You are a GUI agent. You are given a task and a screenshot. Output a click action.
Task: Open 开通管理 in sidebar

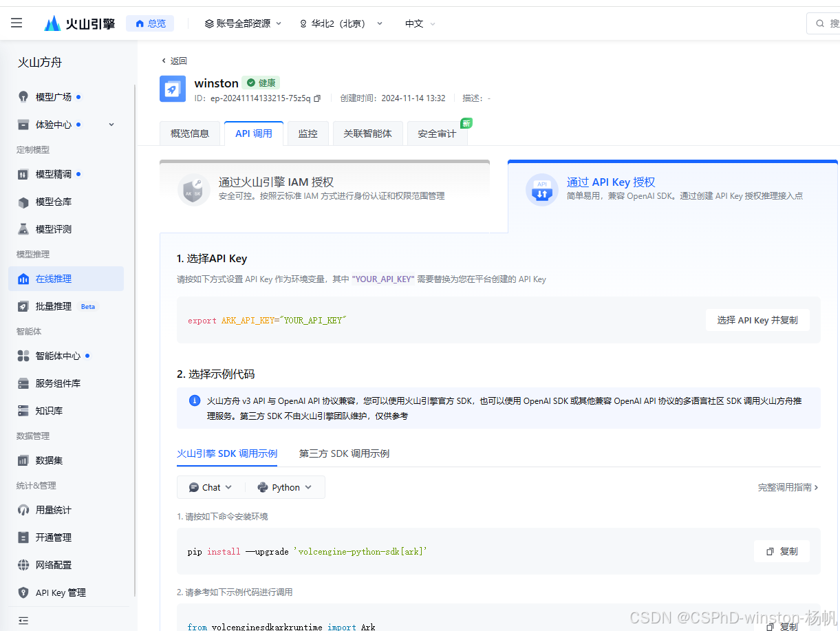coord(66,537)
